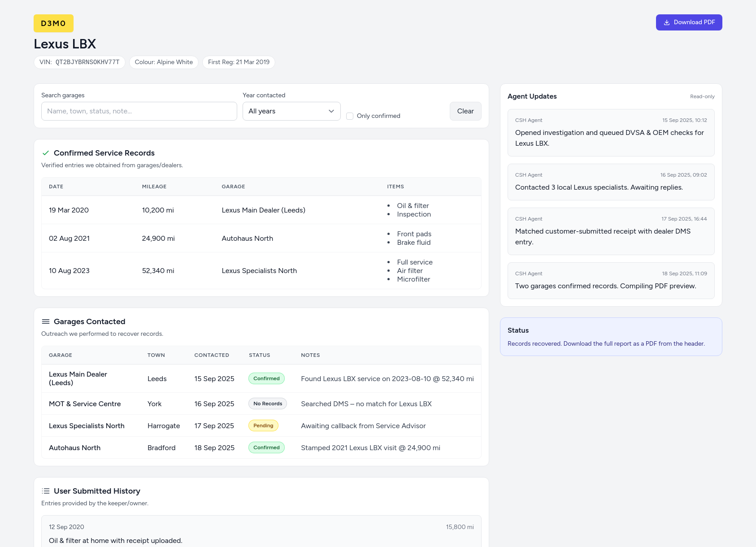Click the Mileage column header

(x=154, y=187)
